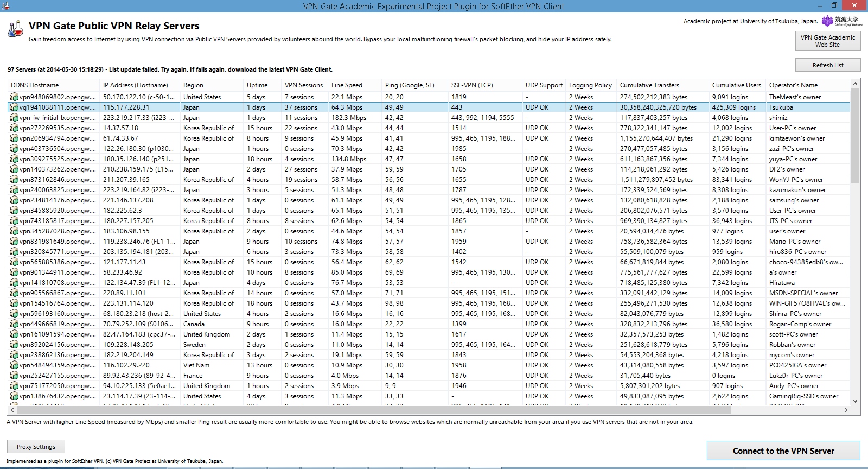868x469 pixels.
Task: Sort by Logging Policy column header
Action: (x=591, y=85)
